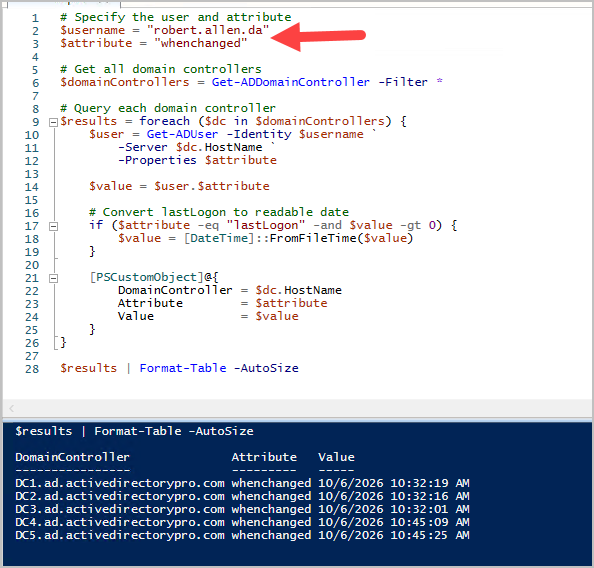Click Get-ADUser cmdlet on line 10

click(x=182, y=134)
